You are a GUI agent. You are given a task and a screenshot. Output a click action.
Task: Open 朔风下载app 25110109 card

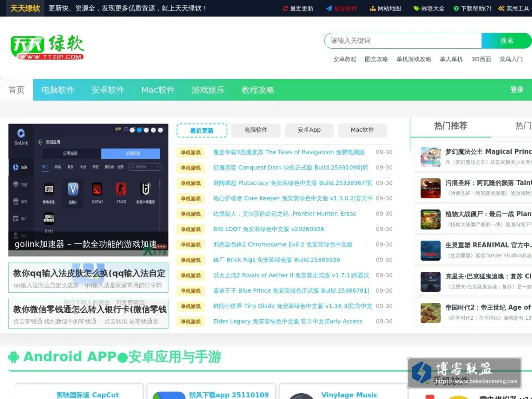[x=211, y=391]
